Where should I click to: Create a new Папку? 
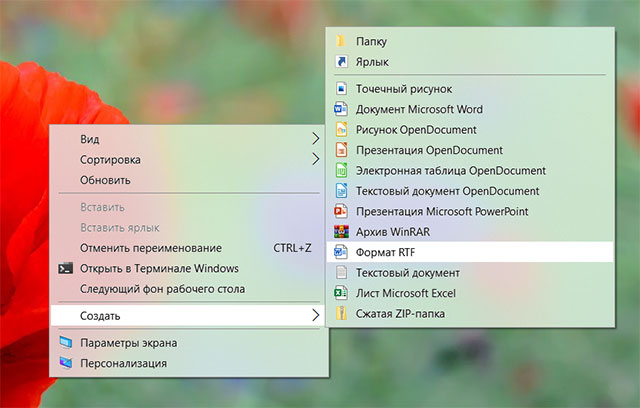[470, 41]
